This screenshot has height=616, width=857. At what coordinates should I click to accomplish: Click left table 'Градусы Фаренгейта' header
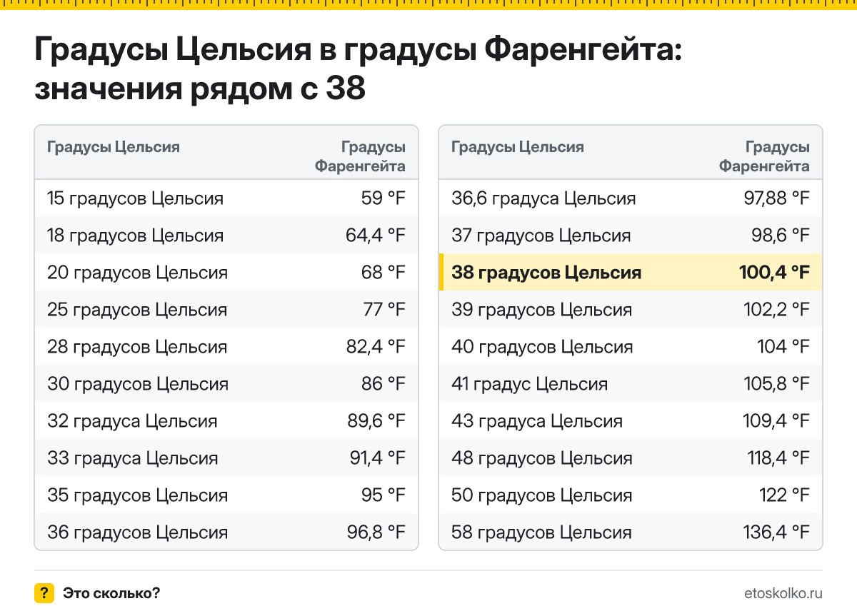click(x=361, y=156)
